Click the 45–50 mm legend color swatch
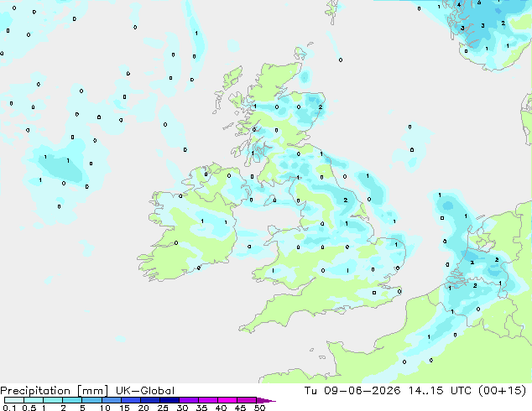 247,400
